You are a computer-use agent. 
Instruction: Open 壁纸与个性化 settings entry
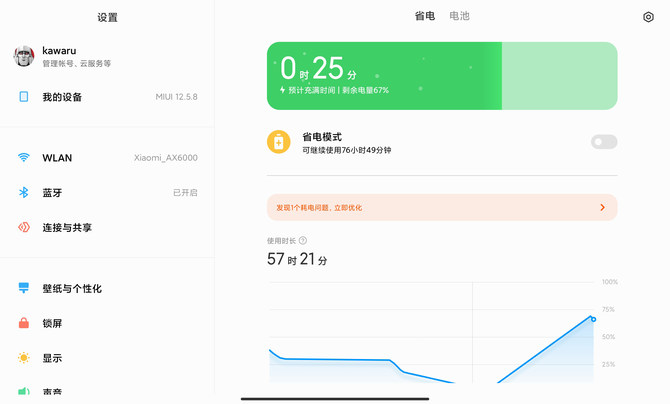point(107,288)
